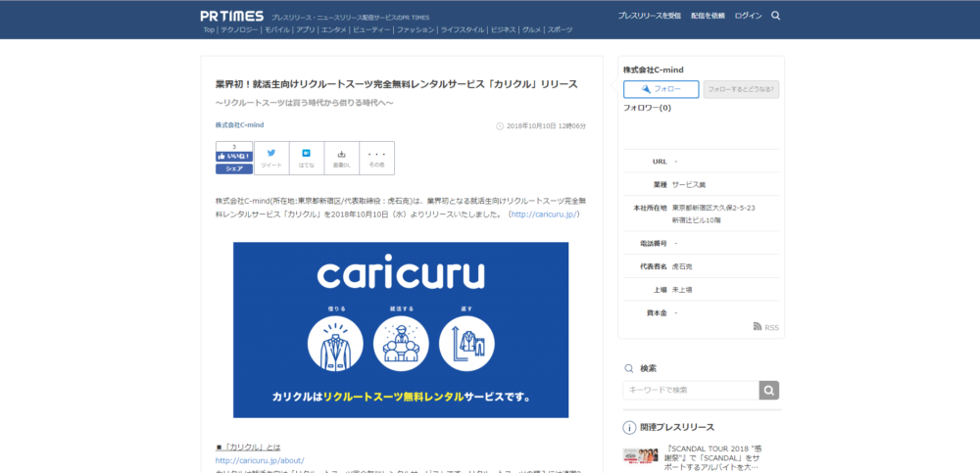Click the date 2018年10月10日 12時06分
Image resolution: width=980 pixels, height=473 pixels.
tap(546, 126)
